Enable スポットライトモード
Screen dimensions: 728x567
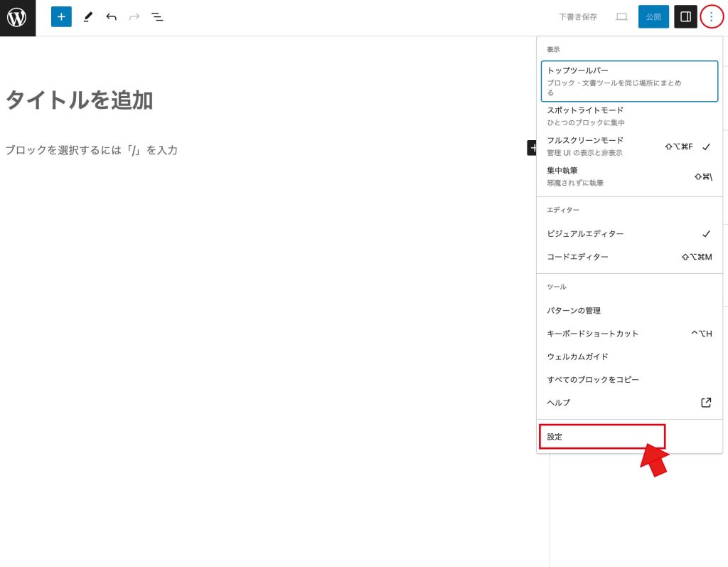click(629, 116)
